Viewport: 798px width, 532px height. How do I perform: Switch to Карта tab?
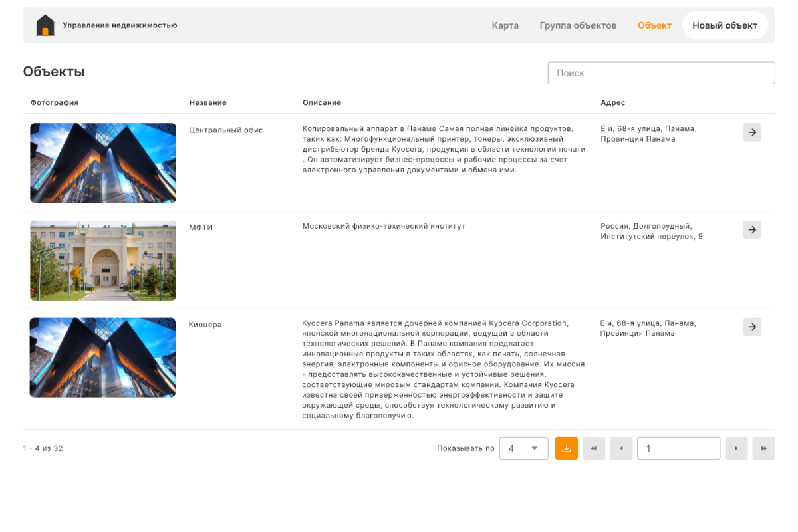click(505, 25)
